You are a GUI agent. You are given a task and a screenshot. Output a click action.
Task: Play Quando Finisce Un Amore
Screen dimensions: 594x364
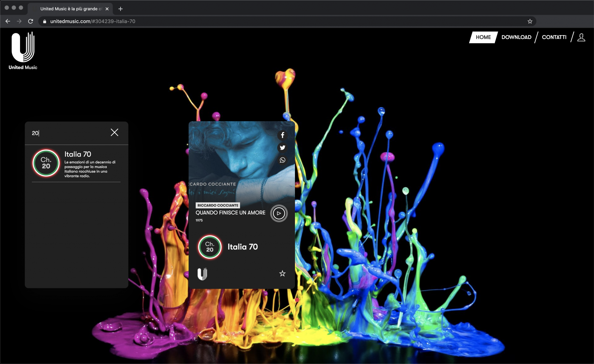[x=279, y=213]
